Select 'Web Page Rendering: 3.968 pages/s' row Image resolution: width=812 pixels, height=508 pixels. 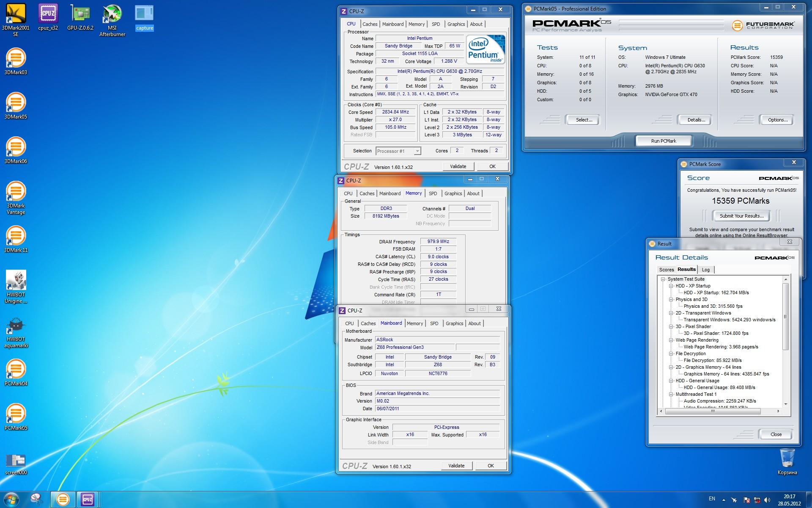[721, 347]
